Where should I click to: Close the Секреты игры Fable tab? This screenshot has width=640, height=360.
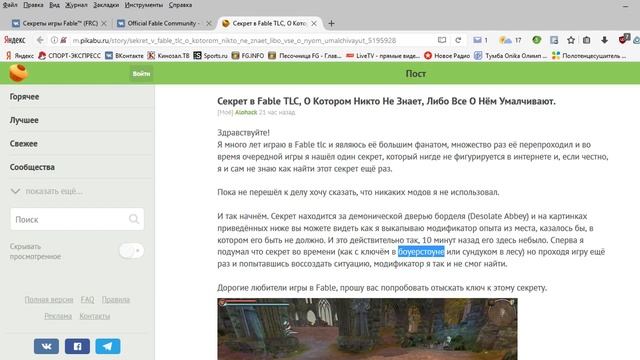coord(104,23)
